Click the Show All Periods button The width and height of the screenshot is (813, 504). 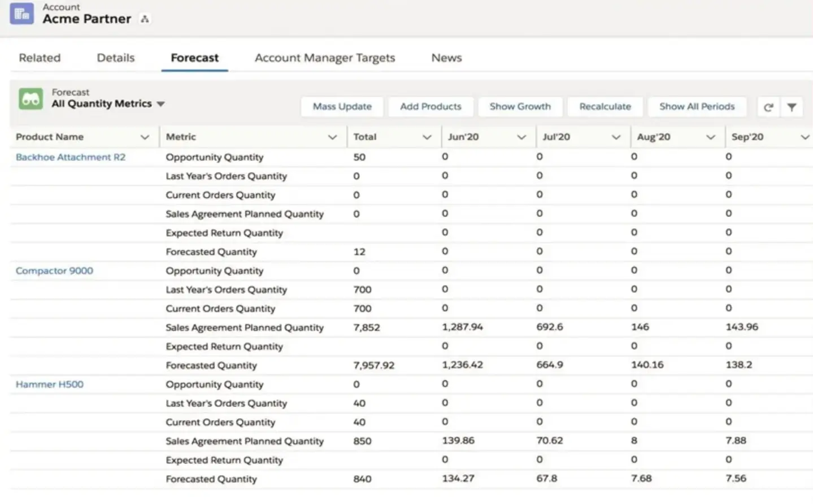tap(697, 107)
